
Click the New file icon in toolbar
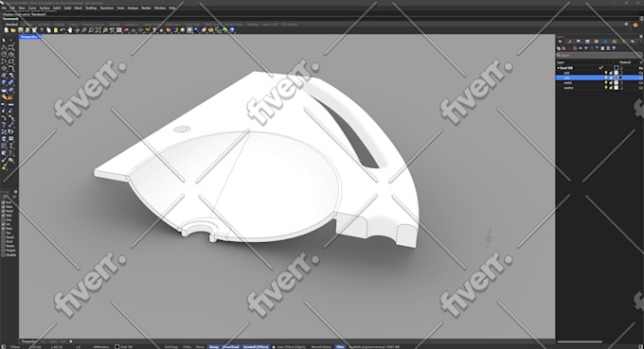click(x=7, y=30)
